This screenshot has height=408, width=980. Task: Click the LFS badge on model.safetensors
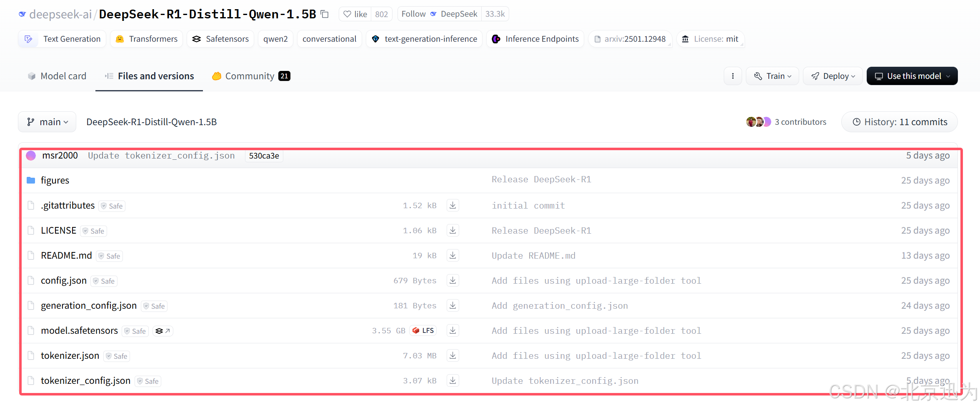click(x=423, y=330)
